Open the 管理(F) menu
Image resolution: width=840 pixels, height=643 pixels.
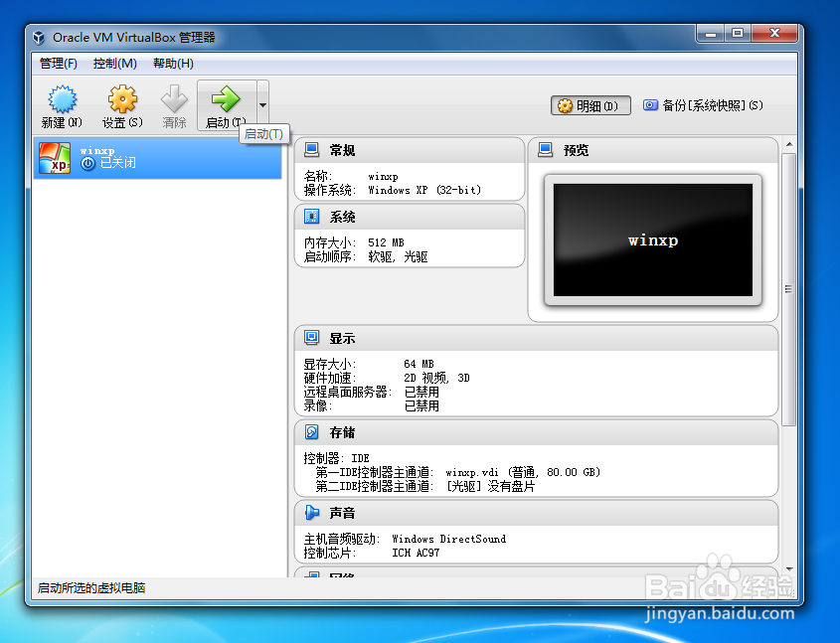59,64
